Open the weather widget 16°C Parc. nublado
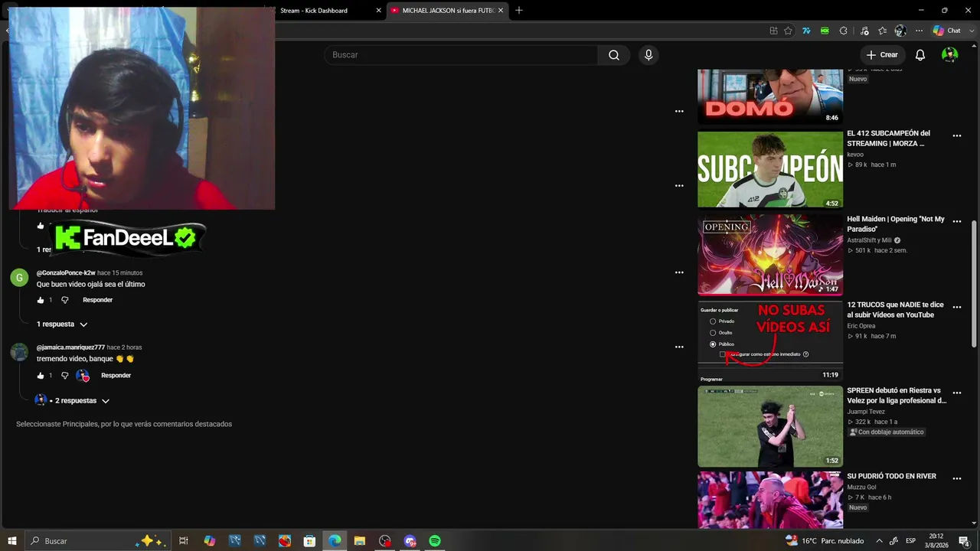Screen dimensions: 980x551 coord(825,541)
